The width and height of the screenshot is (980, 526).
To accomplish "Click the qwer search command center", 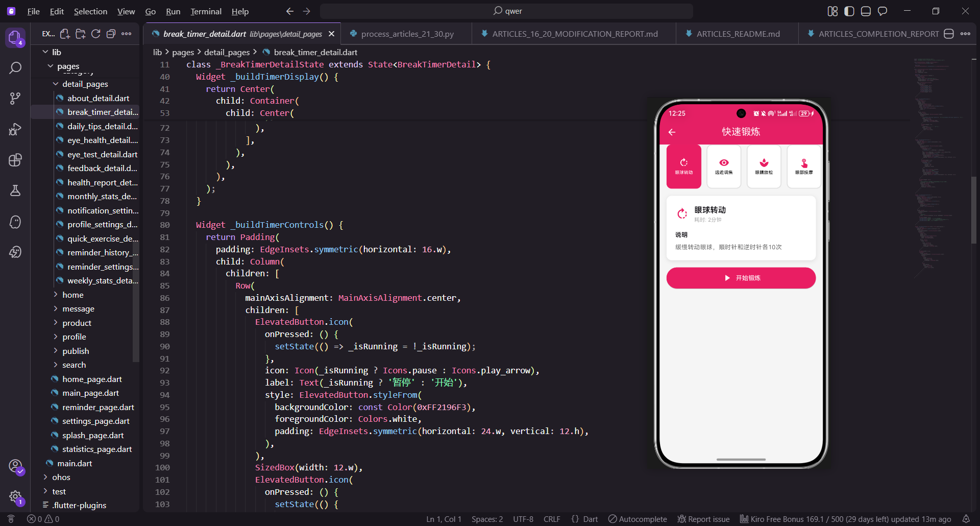I will tap(506, 11).
